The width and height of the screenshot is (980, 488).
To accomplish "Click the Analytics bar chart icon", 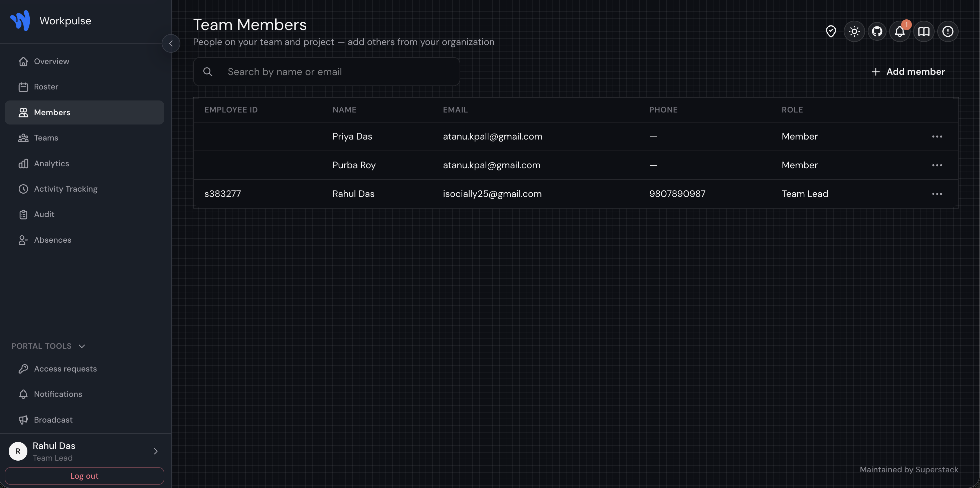I will [x=23, y=164].
